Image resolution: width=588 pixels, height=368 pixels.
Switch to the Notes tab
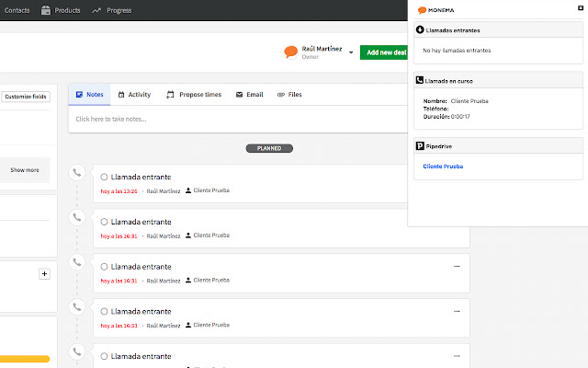90,95
